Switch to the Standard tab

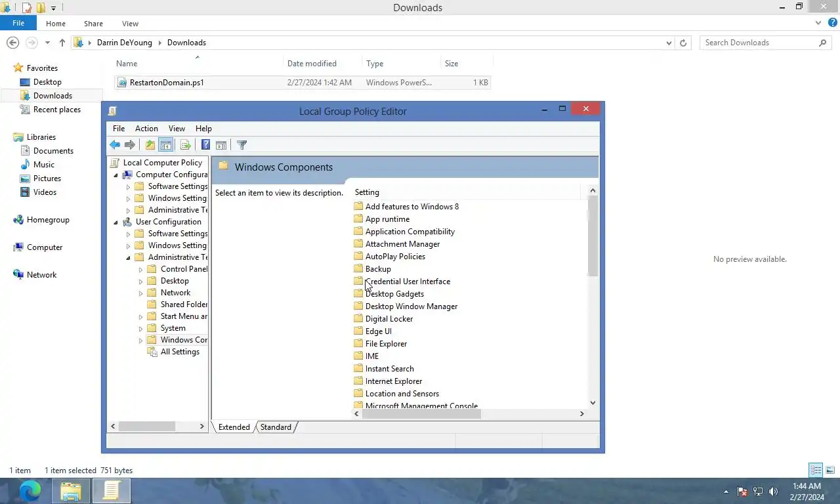point(276,427)
